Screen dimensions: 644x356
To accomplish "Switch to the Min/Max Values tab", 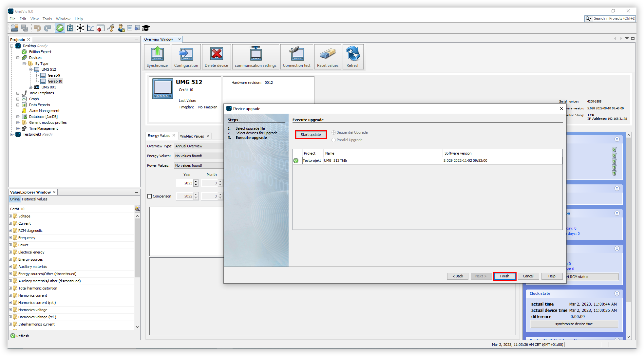I will click(x=192, y=136).
